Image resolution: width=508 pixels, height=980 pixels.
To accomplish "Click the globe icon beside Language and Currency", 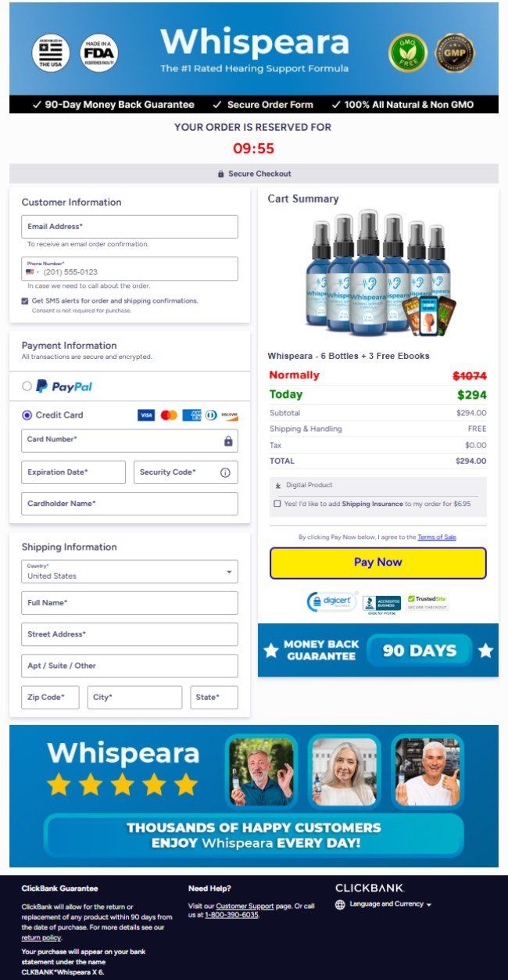I will pyautogui.click(x=340, y=905).
